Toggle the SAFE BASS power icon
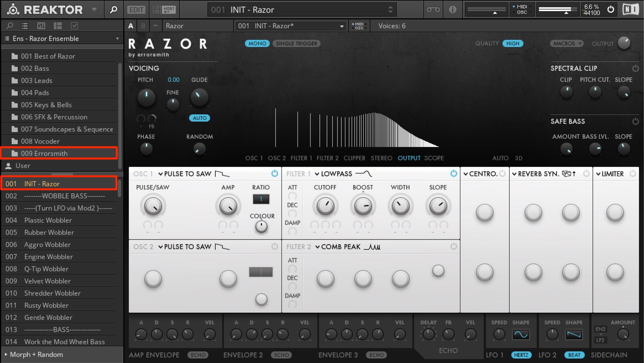Image resolution: width=644 pixels, height=363 pixels. (635, 122)
